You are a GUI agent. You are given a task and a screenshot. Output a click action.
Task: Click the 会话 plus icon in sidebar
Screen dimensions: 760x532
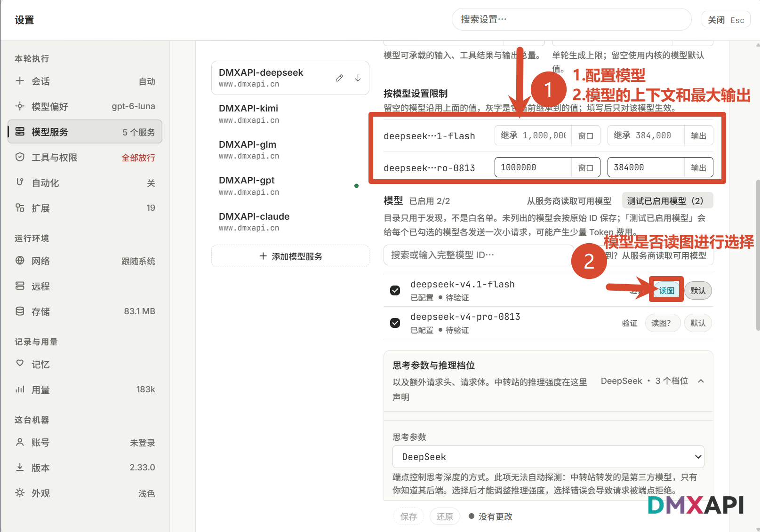20,81
